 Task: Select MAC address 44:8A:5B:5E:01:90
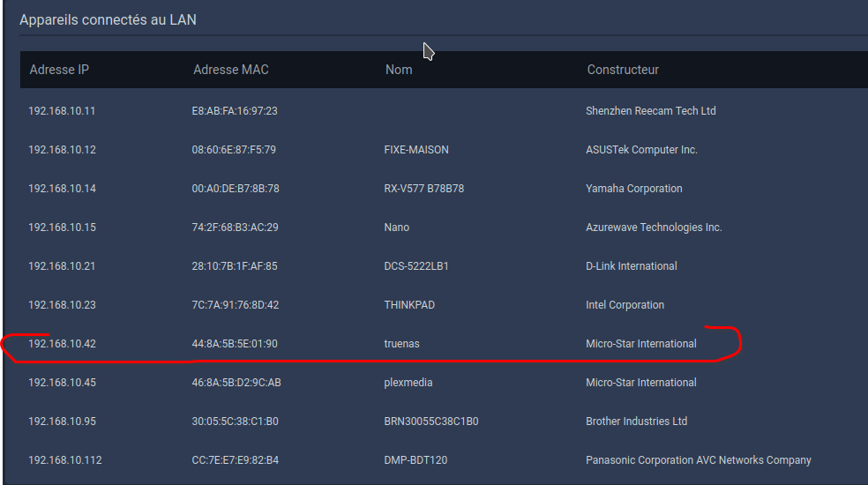(x=235, y=343)
